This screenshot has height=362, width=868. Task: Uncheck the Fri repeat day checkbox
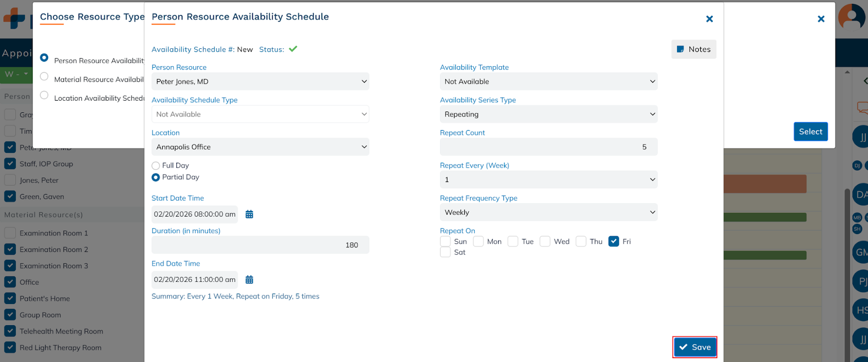[614, 242]
